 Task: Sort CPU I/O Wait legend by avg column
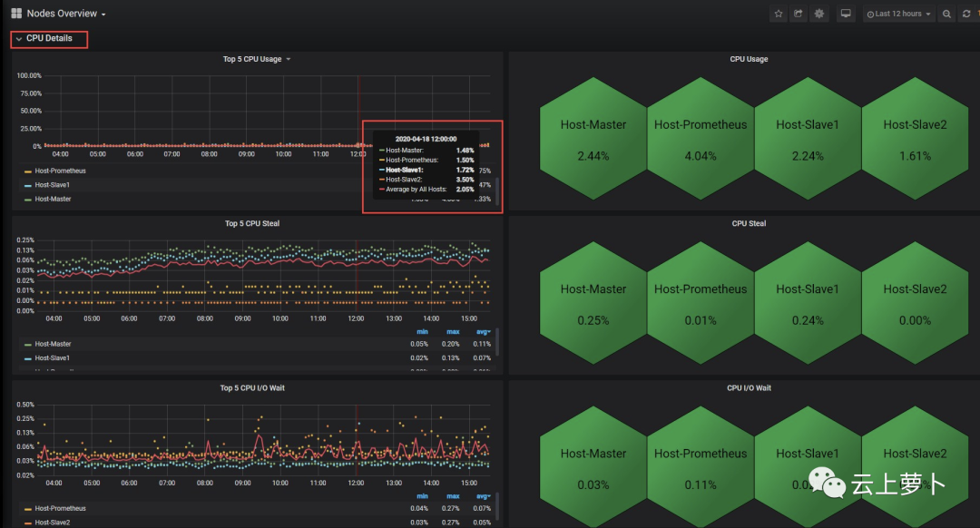[x=483, y=496]
